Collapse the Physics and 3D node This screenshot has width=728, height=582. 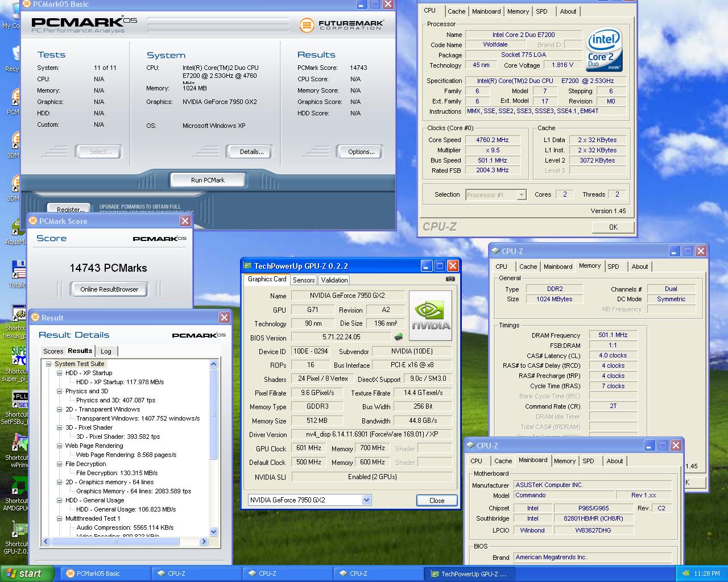[60, 391]
